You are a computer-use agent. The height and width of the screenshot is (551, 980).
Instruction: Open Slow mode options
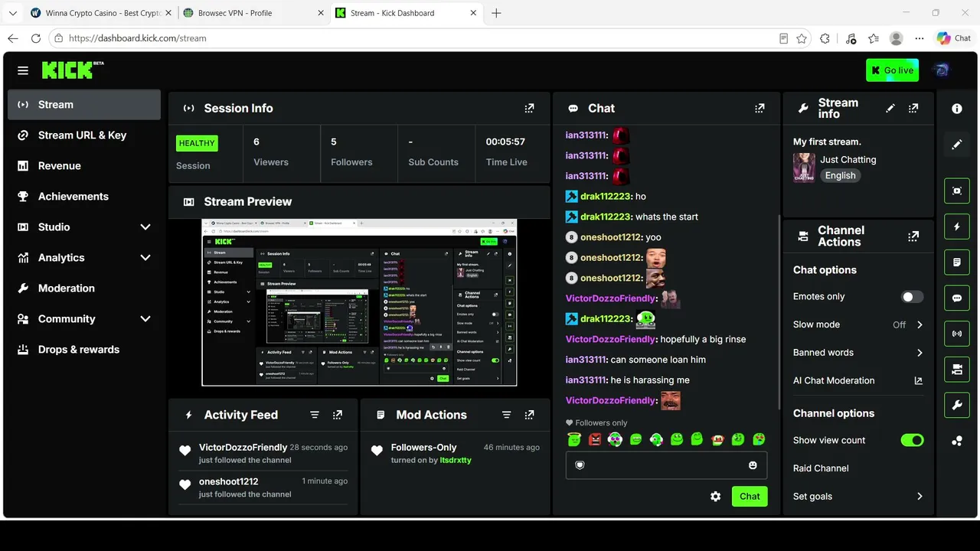858,324
